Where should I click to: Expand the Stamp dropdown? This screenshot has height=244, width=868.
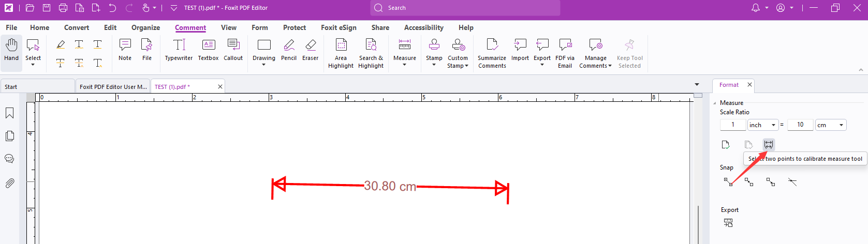[x=434, y=65]
